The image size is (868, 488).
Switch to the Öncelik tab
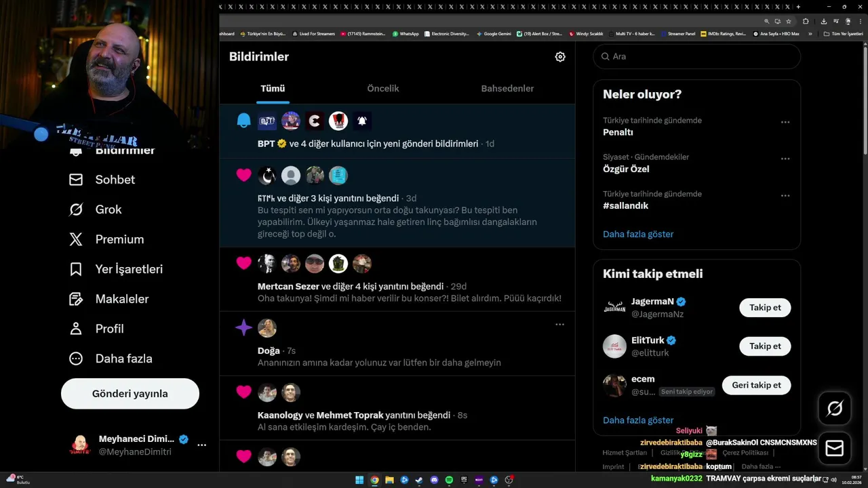tap(383, 89)
